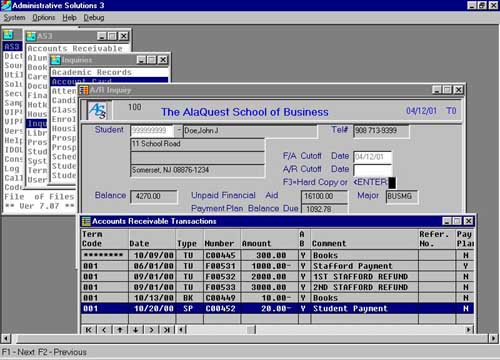Close the Accounts Receivable Transactions window
Image resolution: width=500 pixels, height=360 pixels.
(468, 221)
